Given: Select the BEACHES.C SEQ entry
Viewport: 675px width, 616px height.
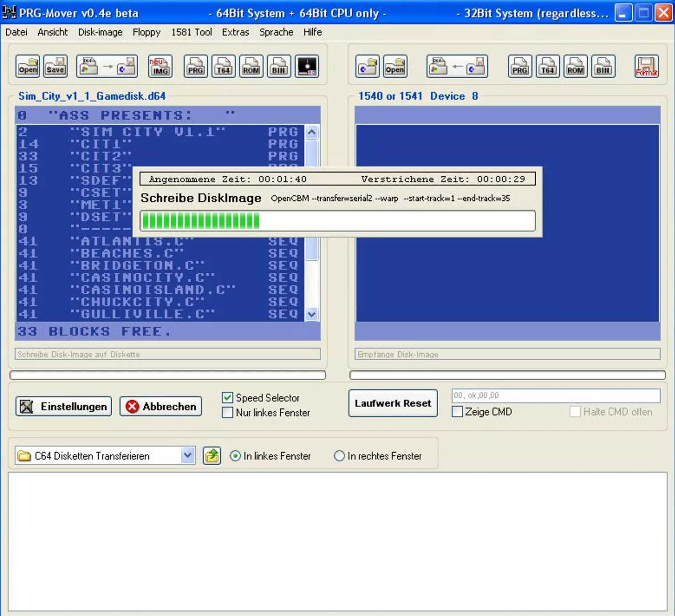Looking at the screenshot, I should pyautogui.click(x=160, y=253).
